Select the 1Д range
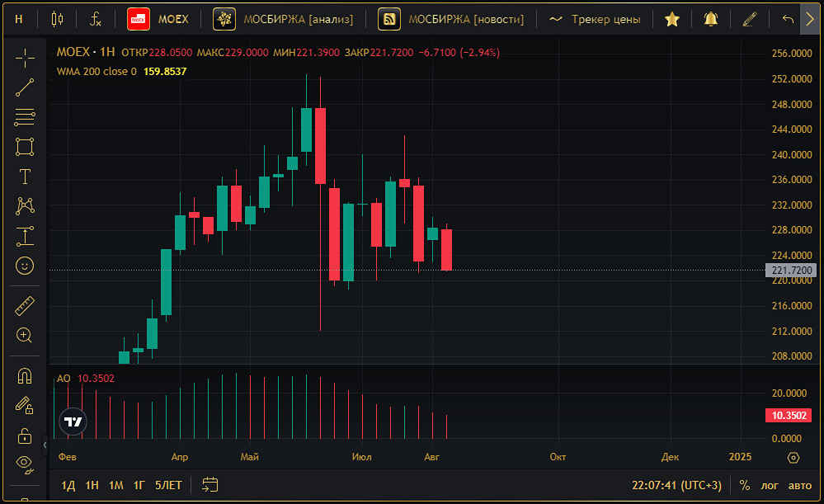The width and height of the screenshot is (824, 504). pos(68,485)
